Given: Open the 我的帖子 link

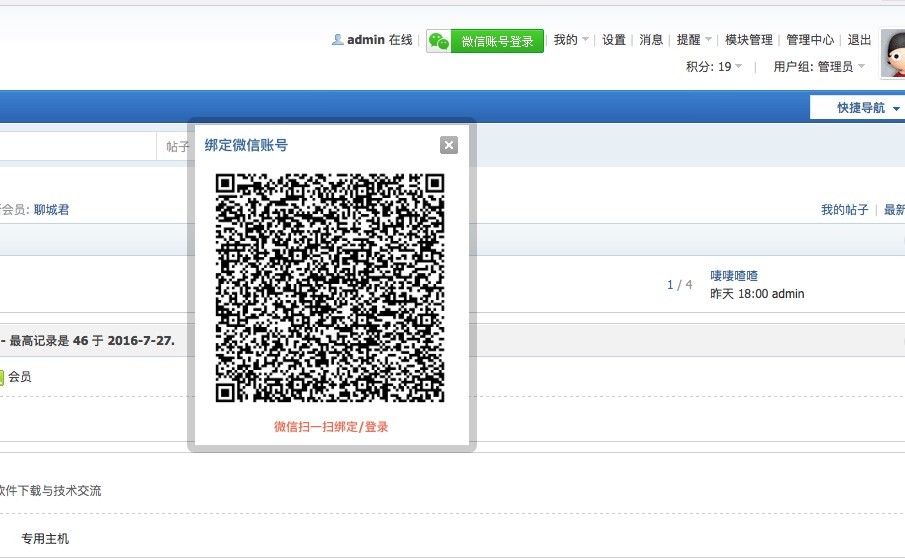Looking at the screenshot, I should click(845, 210).
